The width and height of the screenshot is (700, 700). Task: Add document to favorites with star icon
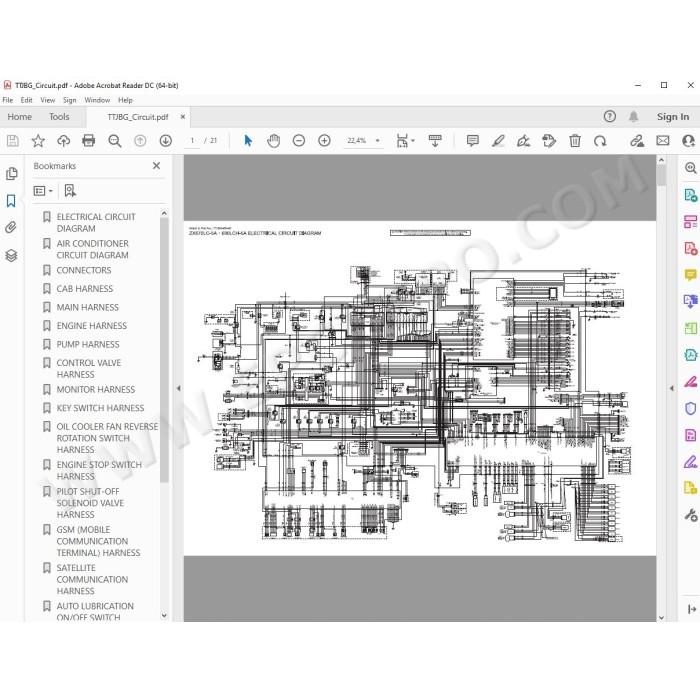click(x=38, y=141)
